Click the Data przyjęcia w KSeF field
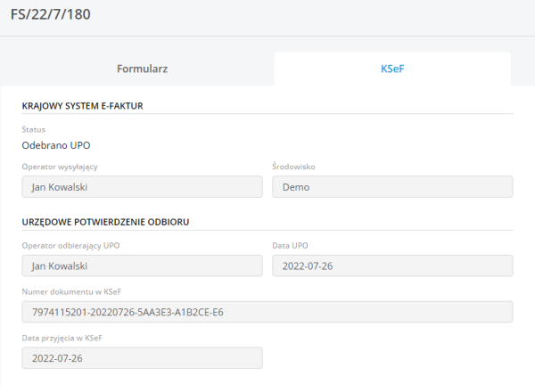The width and height of the screenshot is (535, 392). (x=142, y=357)
